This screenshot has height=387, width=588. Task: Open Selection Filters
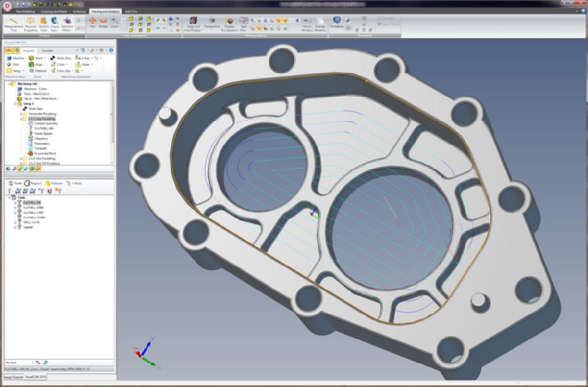(x=67, y=24)
